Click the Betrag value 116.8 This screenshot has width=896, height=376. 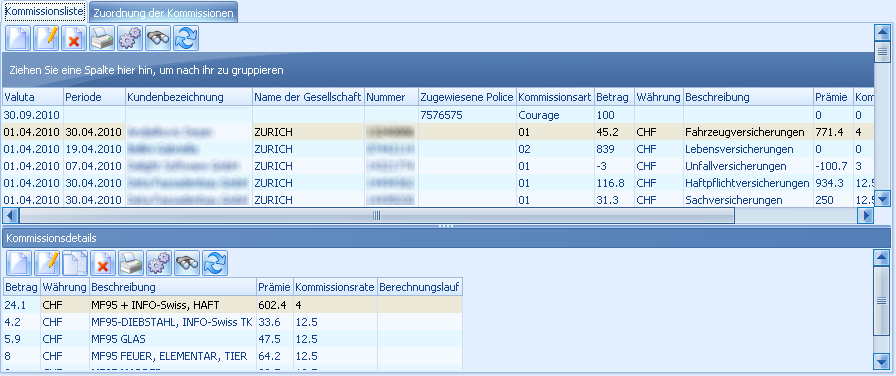pyautogui.click(x=614, y=183)
